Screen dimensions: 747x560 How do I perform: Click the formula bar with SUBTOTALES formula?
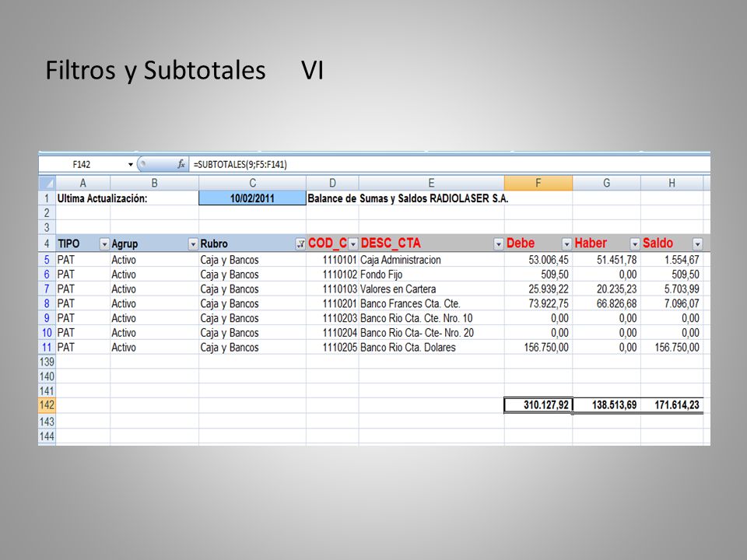[x=449, y=164]
